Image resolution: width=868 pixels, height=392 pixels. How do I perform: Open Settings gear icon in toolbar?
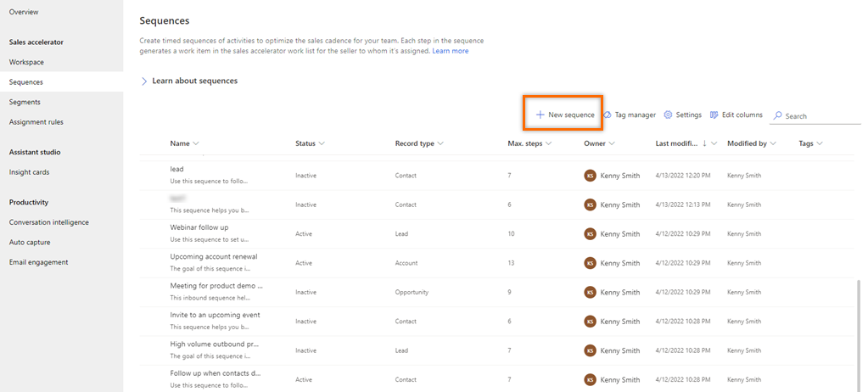point(668,115)
